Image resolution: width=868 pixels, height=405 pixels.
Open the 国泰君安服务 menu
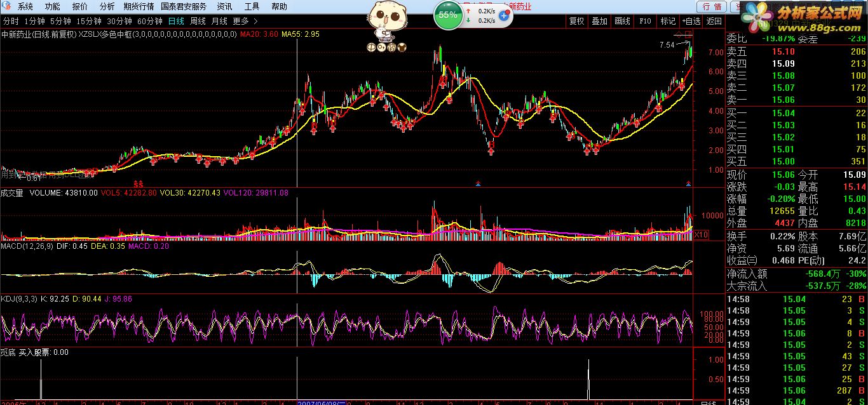click(x=184, y=6)
